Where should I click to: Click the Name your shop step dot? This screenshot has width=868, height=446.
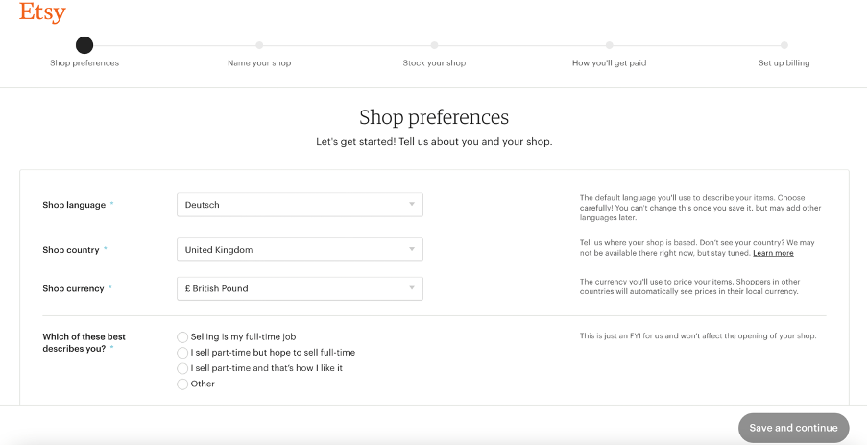(x=259, y=44)
